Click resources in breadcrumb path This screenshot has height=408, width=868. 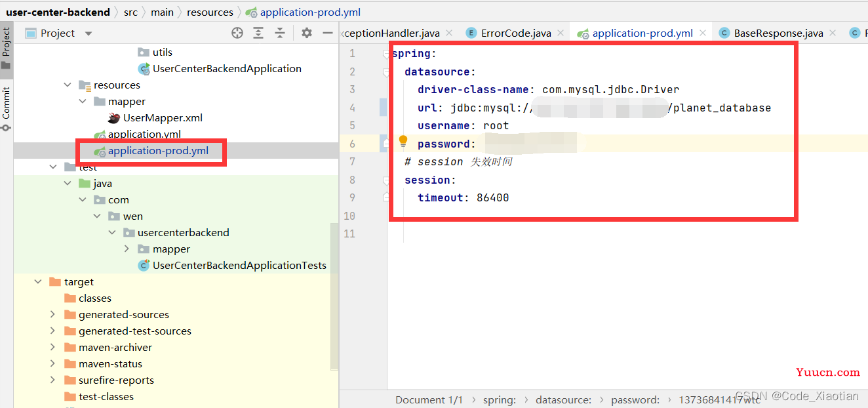click(x=210, y=12)
